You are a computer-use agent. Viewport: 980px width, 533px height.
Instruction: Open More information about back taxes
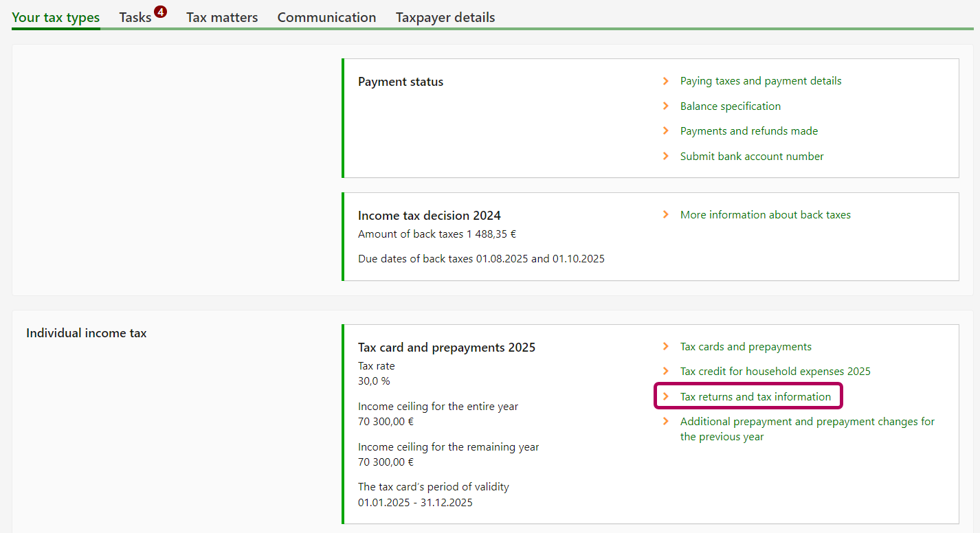pos(765,215)
